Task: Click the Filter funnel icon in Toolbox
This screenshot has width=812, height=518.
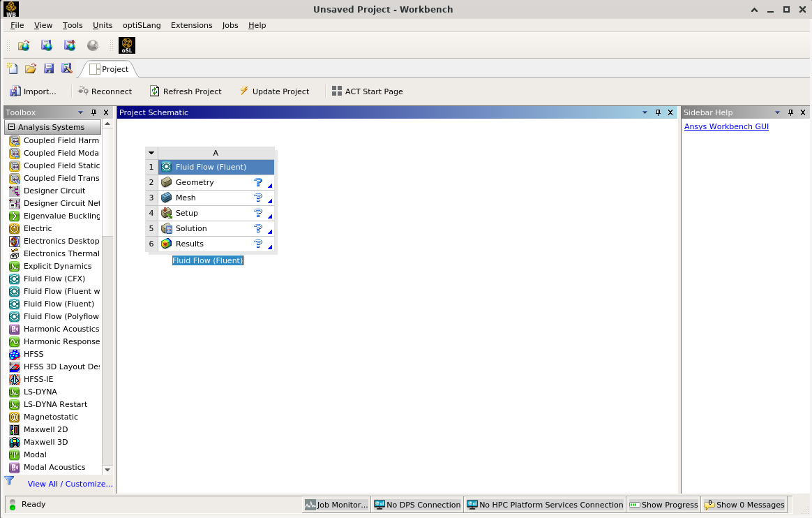Action: [x=9, y=480]
